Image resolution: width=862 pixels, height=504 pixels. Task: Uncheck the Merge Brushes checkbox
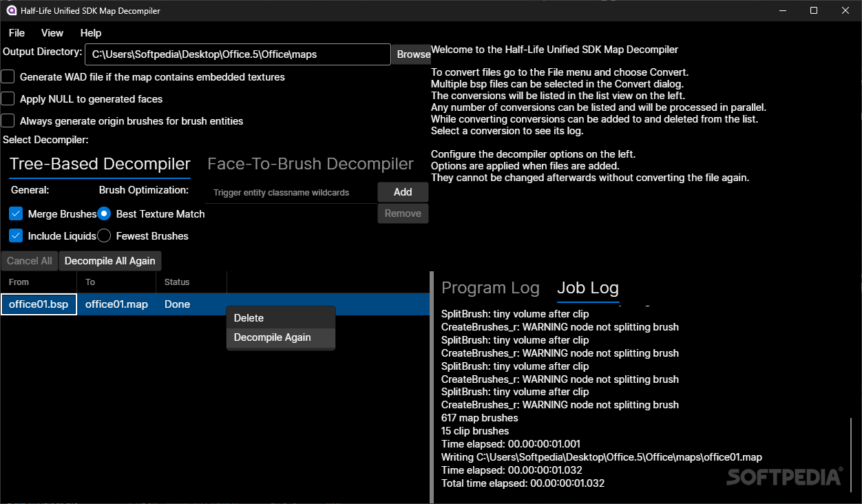(17, 213)
